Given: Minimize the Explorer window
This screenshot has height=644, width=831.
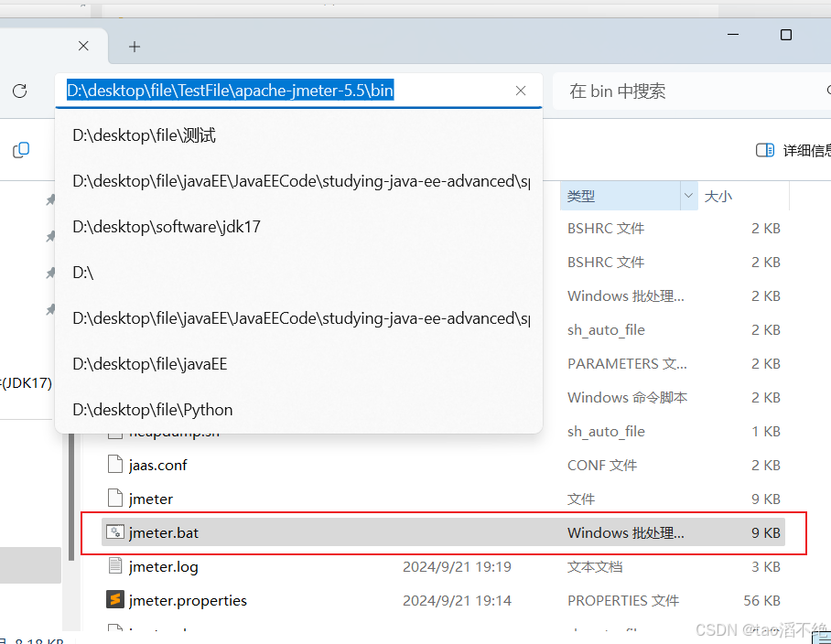Looking at the screenshot, I should click(x=733, y=35).
